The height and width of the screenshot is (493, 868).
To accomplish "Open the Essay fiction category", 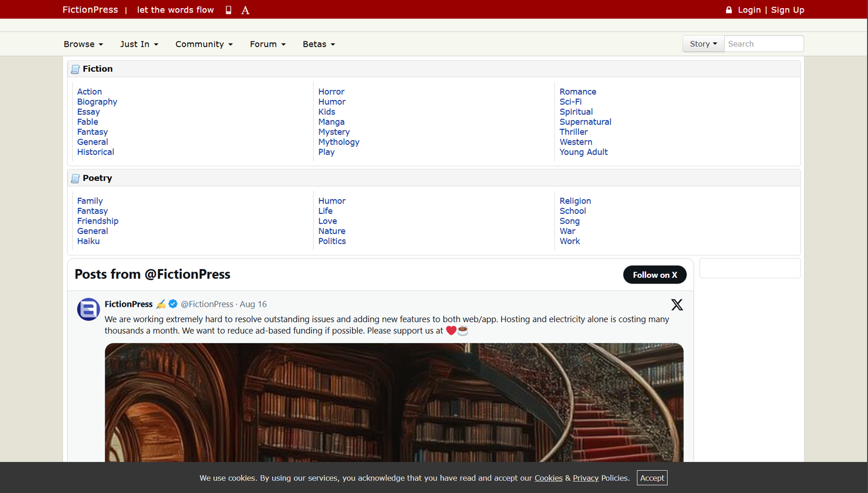I will (x=88, y=112).
